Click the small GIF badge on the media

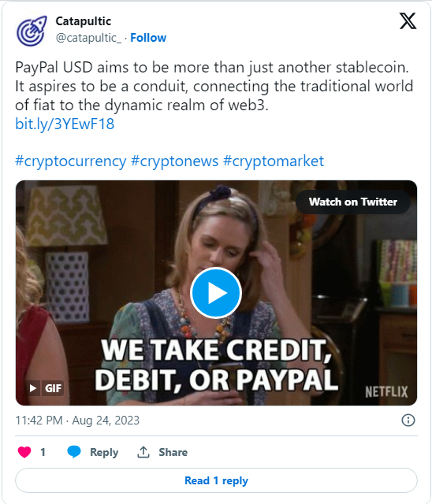(45, 388)
